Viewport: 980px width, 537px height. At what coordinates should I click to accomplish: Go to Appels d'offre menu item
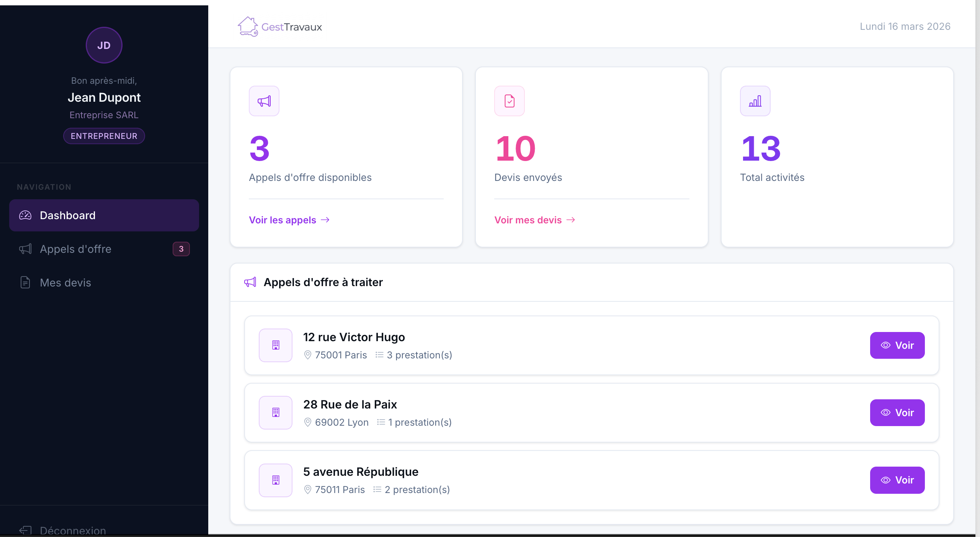[76, 249]
